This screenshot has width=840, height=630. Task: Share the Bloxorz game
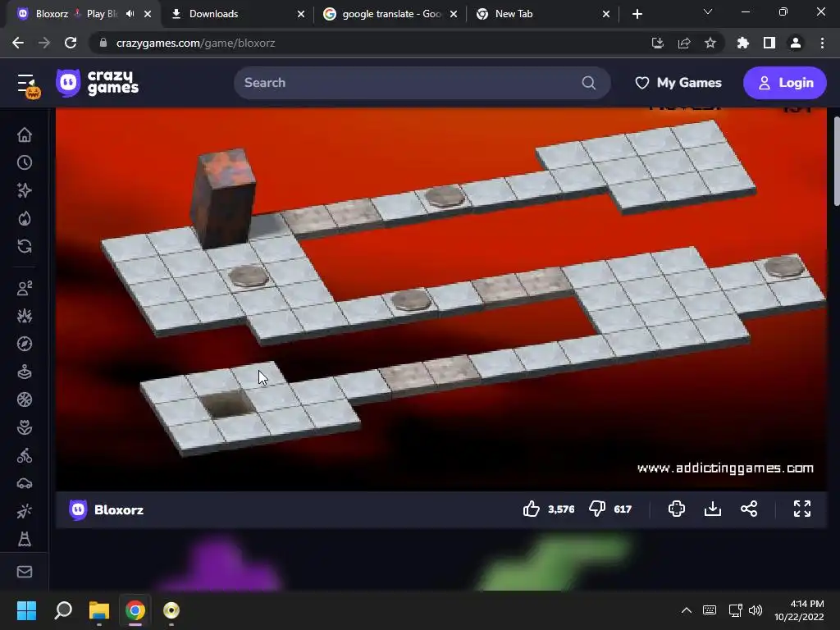[748, 509]
